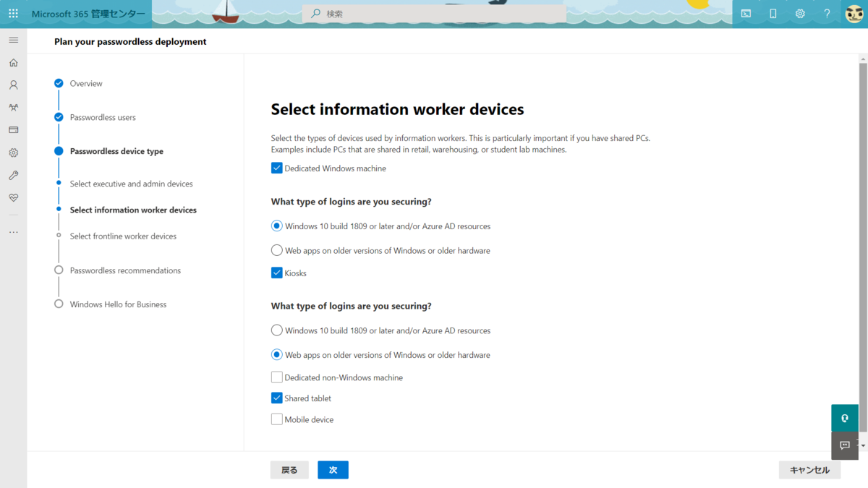
Task: Check the Mobile device checkbox
Action: click(276, 419)
